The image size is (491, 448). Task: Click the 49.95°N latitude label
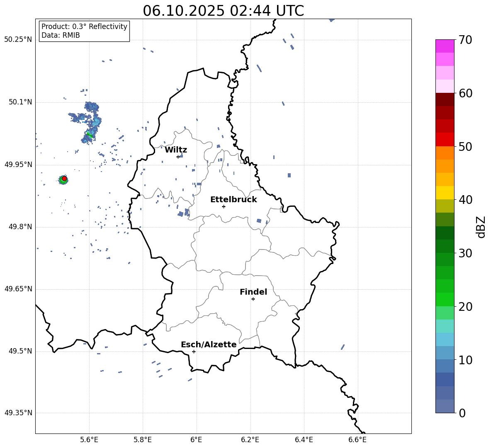pyautogui.click(x=18, y=164)
